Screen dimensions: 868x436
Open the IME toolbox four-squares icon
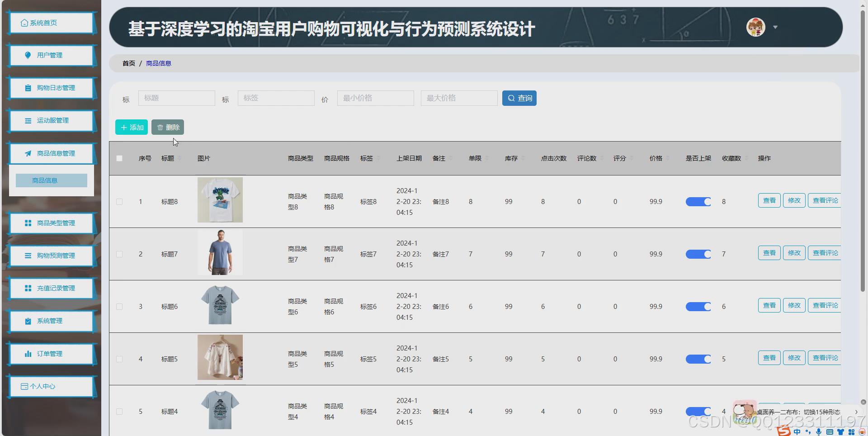[x=851, y=432]
